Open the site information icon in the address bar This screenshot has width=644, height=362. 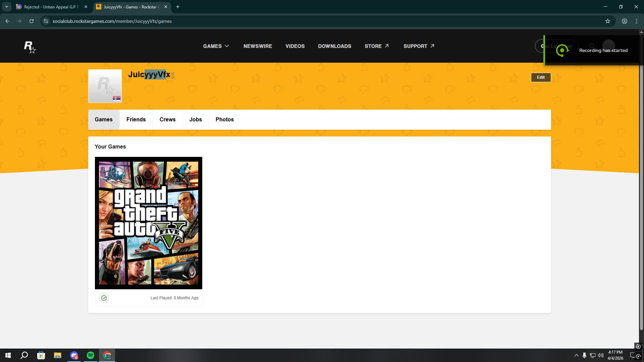[x=46, y=21]
